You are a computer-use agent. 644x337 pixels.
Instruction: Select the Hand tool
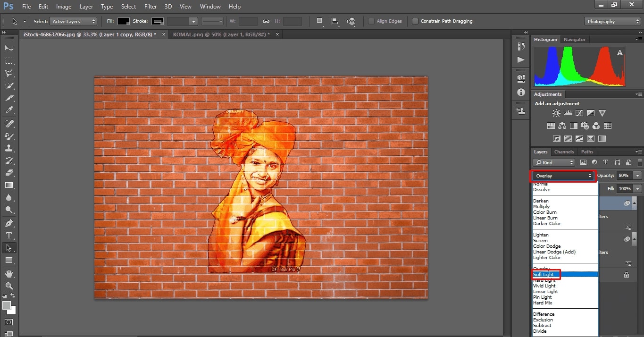pos(9,274)
